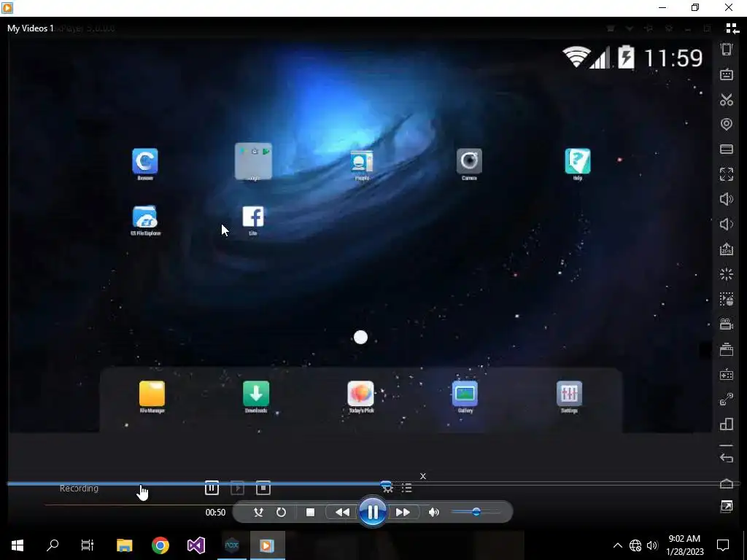This screenshot has height=560, width=747.
Task: Mute the media player sound
Action: tap(433, 513)
